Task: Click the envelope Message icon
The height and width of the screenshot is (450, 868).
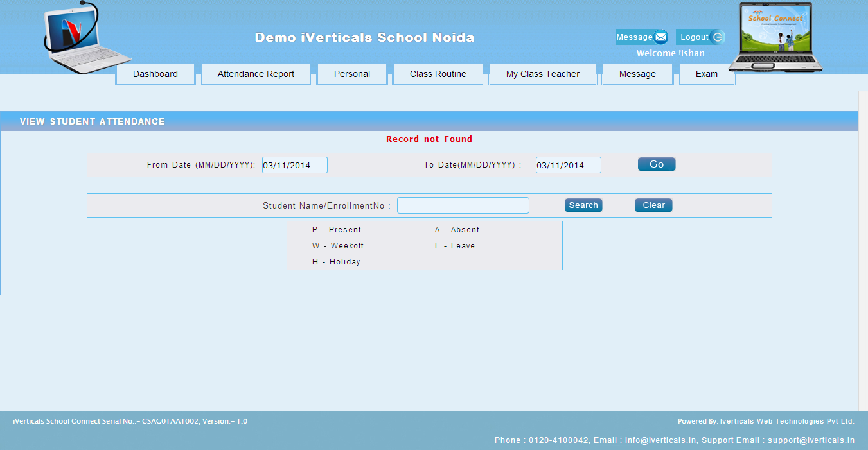Action: click(x=660, y=37)
